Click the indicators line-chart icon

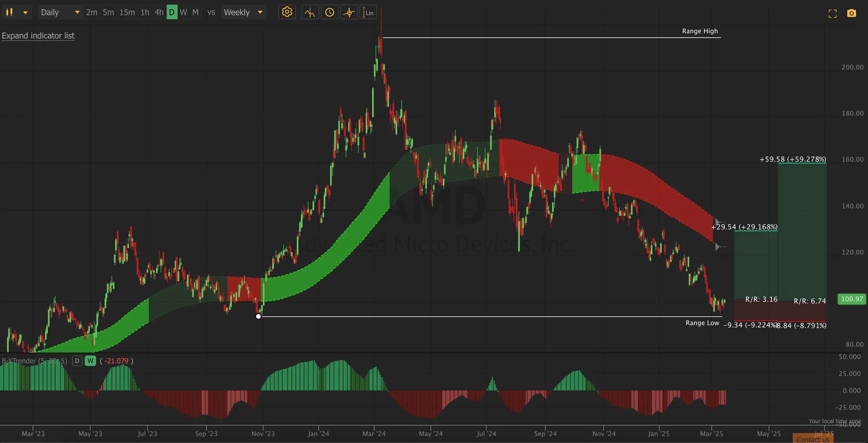point(310,12)
